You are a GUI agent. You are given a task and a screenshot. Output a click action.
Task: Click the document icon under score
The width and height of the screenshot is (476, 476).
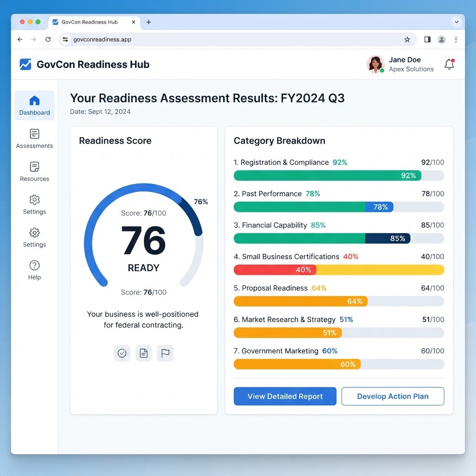144,353
